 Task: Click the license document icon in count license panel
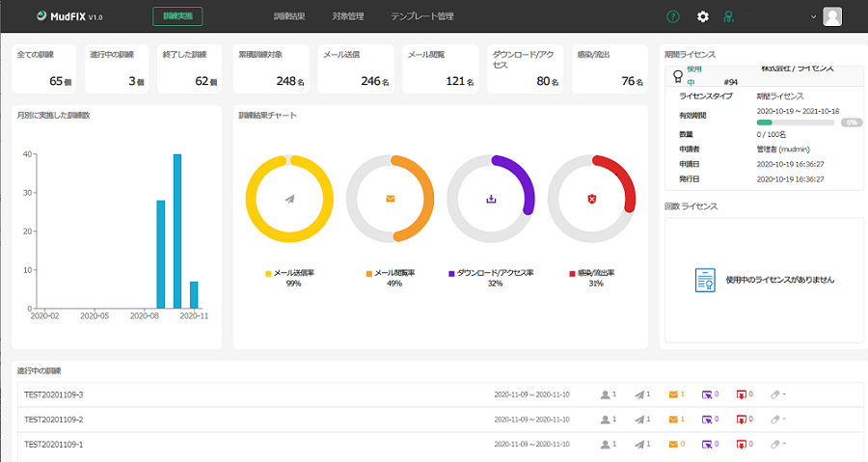[706, 280]
